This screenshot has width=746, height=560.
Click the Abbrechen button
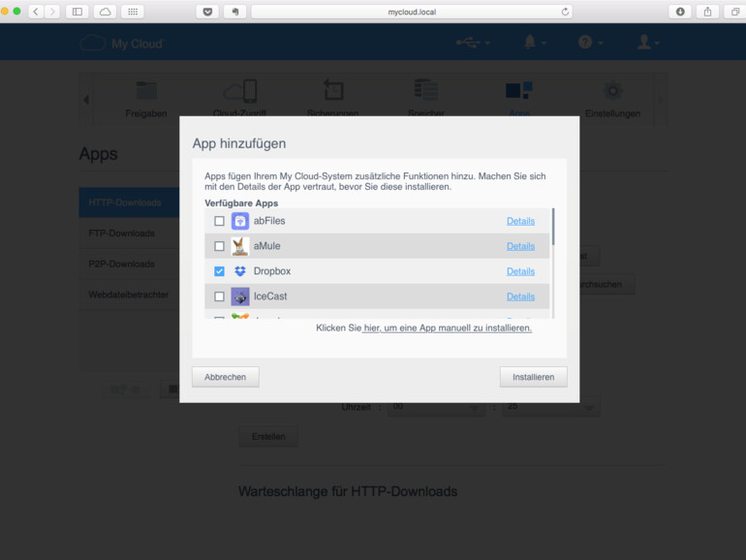click(226, 377)
